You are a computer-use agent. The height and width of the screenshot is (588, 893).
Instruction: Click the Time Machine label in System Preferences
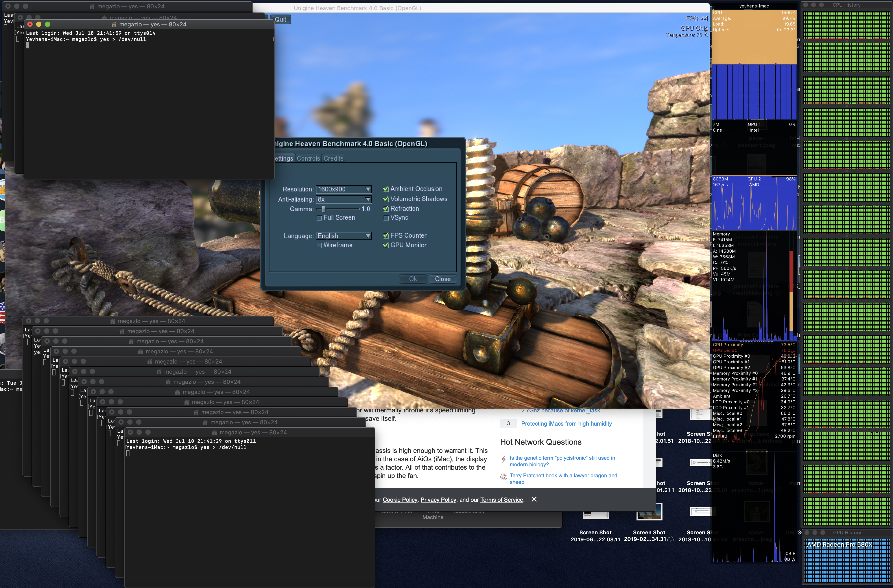click(x=433, y=514)
